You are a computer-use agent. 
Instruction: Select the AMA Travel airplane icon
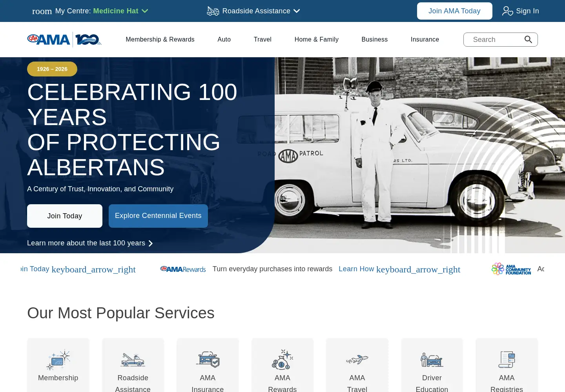pyautogui.click(x=357, y=359)
